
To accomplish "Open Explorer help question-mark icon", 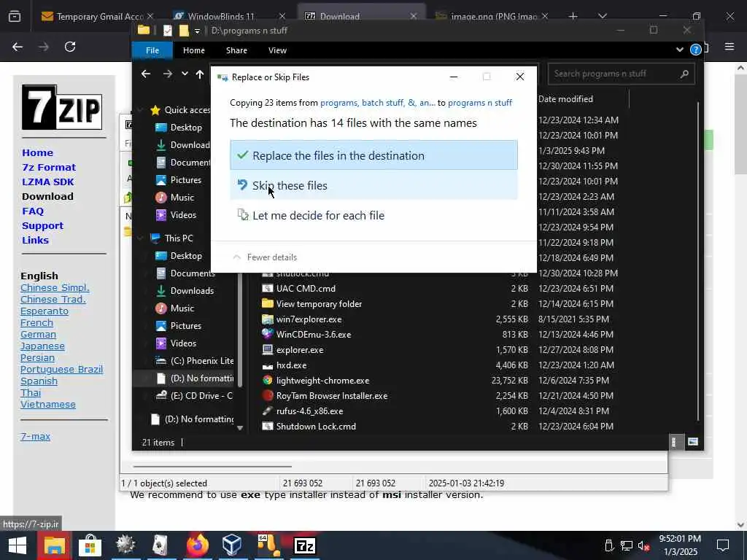I will (695, 50).
